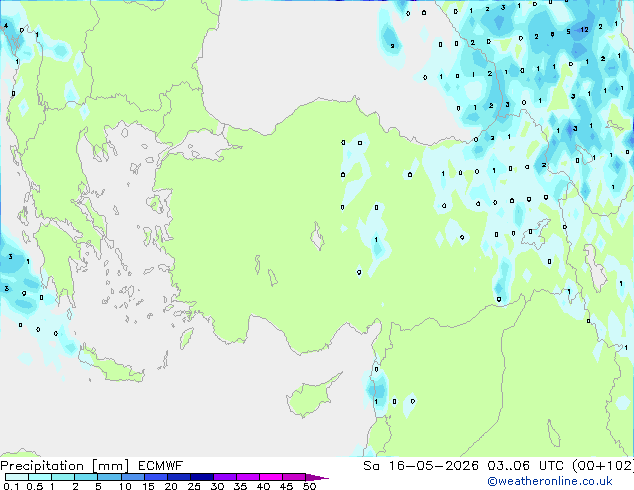The height and width of the screenshot is (490, 634).
Task: Click the legend label '50'
Action: 310,486
